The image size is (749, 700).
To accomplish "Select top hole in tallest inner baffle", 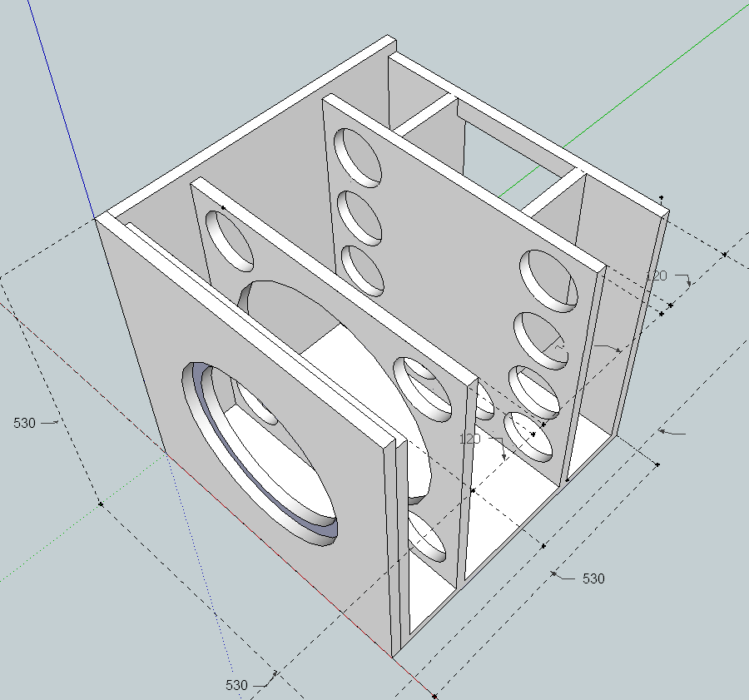I will click(x=358, y=157).
